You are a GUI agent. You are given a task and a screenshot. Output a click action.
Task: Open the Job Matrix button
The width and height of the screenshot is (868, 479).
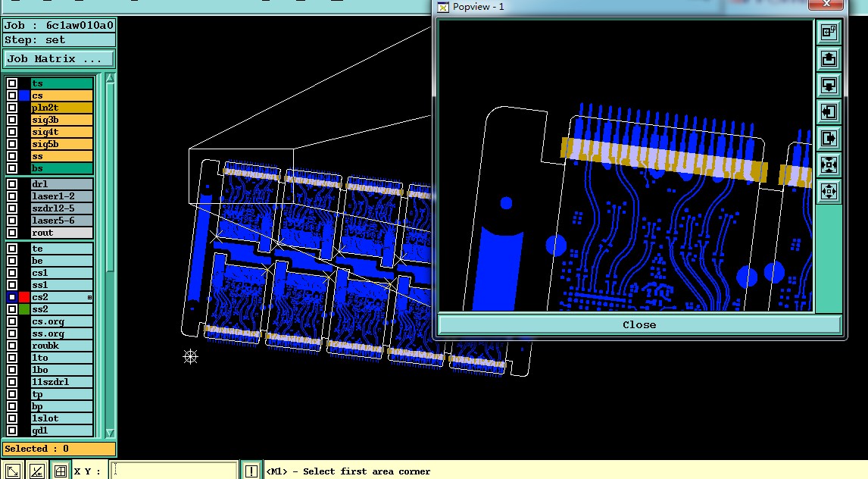pos(58,58)
